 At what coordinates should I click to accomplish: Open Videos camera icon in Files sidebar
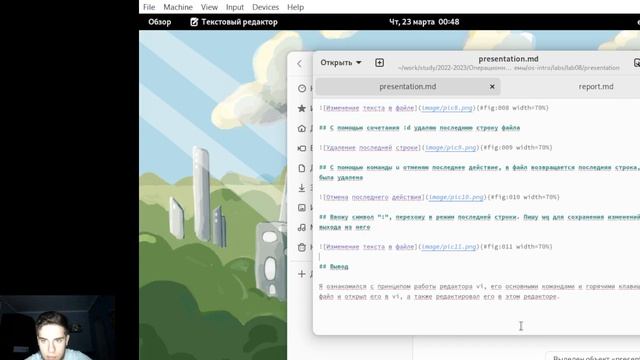point(302,148)
